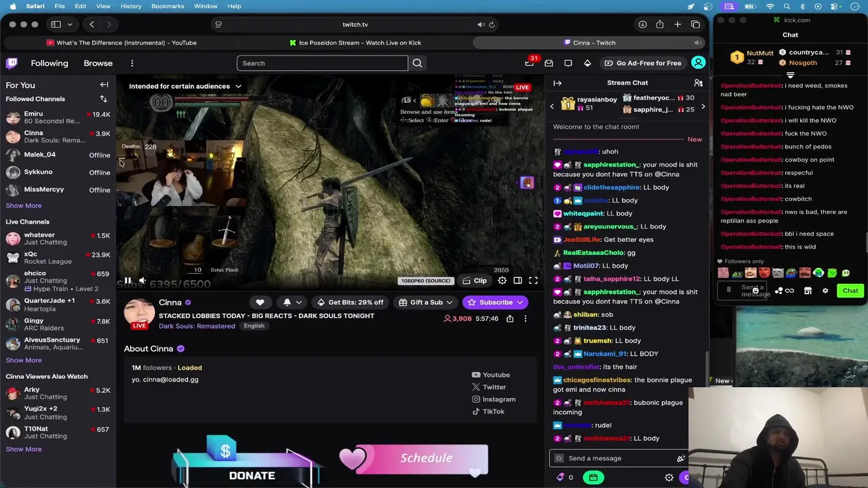Open Kick chat settings gear

click(825, 291)
